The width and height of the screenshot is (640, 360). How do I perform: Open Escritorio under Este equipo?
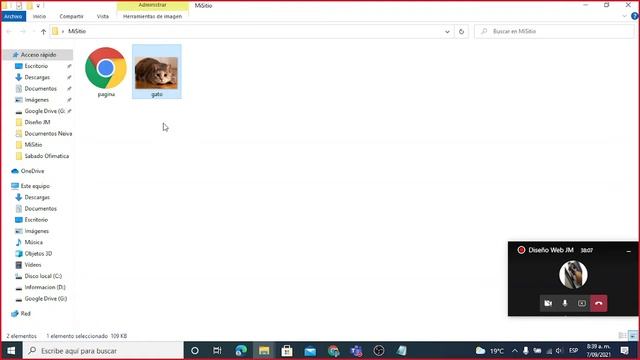(36, 220)
